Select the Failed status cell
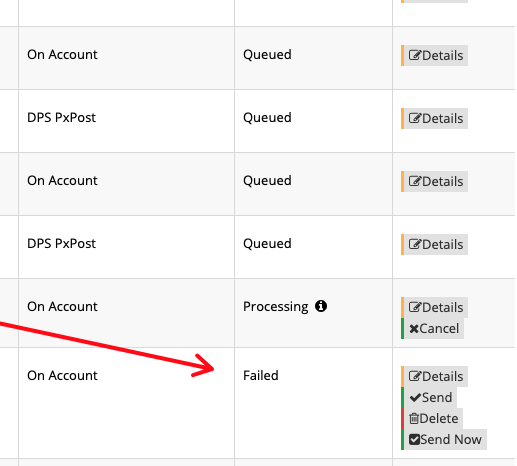The width and height of the screenshot is (517, 466). tap(313, 403)
